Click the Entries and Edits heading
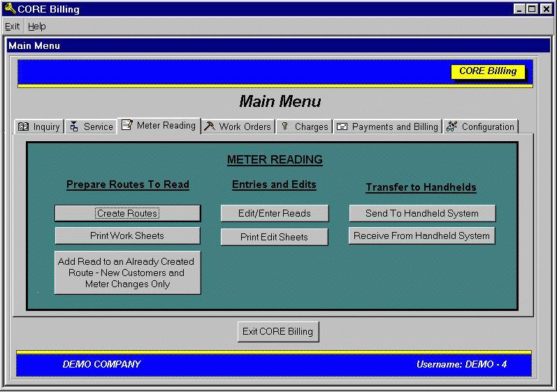Image resolution: width=557 pixels, height=392 pixels. [274, 184]
